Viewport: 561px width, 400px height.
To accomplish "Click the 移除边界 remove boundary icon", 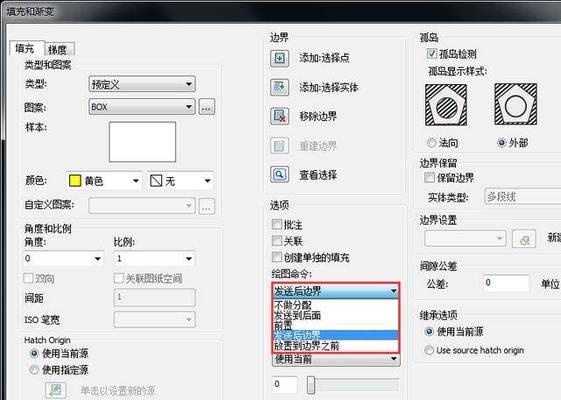I will pyautogui.click(x=279, y=116).
